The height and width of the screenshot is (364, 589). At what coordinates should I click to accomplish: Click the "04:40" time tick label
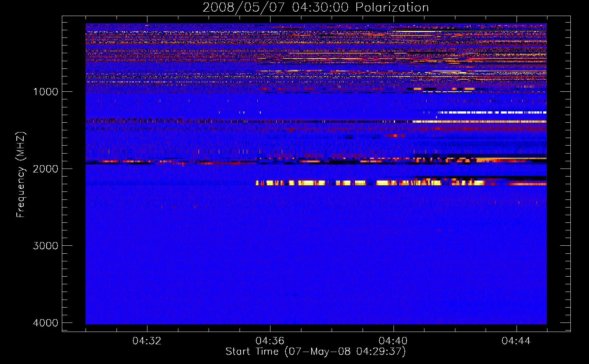tap(393, 341)
